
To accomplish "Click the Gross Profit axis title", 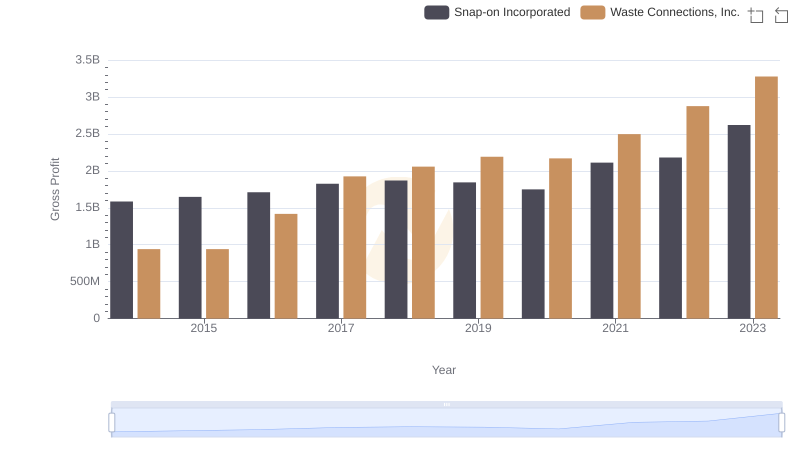I will click(x=55, y=189).
